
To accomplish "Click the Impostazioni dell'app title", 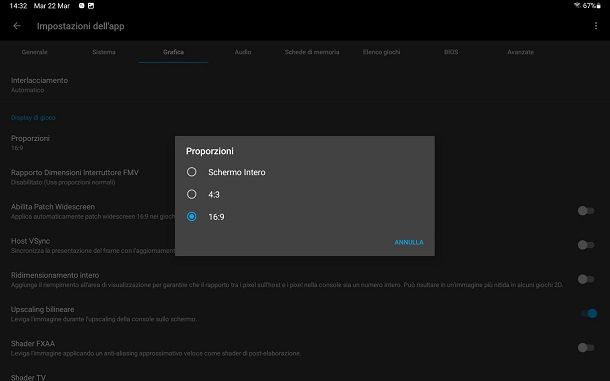I will 81,26.
